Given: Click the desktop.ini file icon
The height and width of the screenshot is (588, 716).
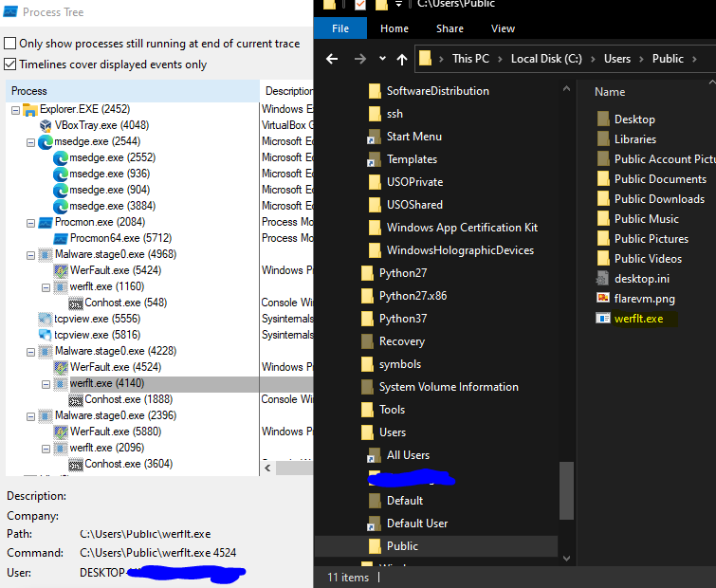Looking at the screenshot, I should (x=603, y=278).
